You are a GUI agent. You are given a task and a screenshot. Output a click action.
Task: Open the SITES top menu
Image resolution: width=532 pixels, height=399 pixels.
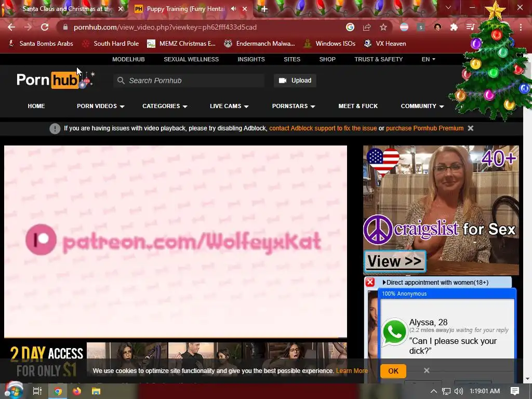click(292, 59)
